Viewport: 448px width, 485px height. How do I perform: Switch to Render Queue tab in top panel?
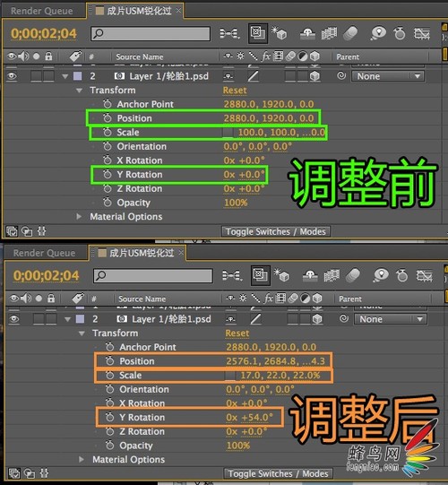click(42, 11)
